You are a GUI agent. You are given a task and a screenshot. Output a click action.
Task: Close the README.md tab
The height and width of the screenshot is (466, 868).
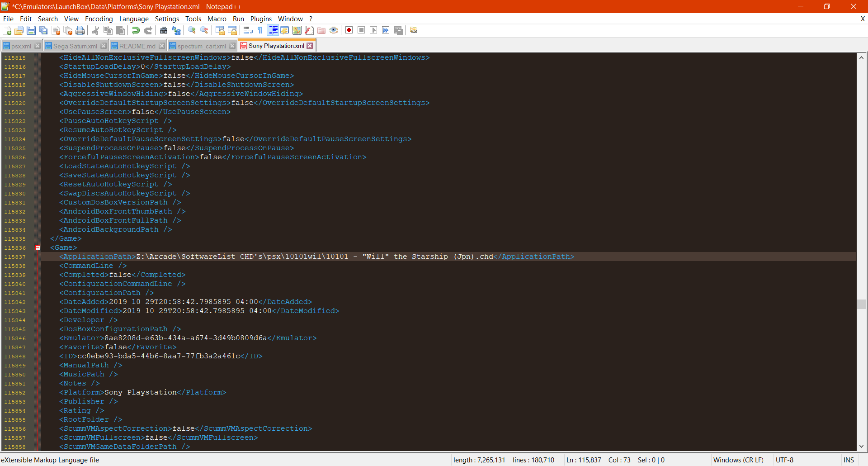(162, 46)
